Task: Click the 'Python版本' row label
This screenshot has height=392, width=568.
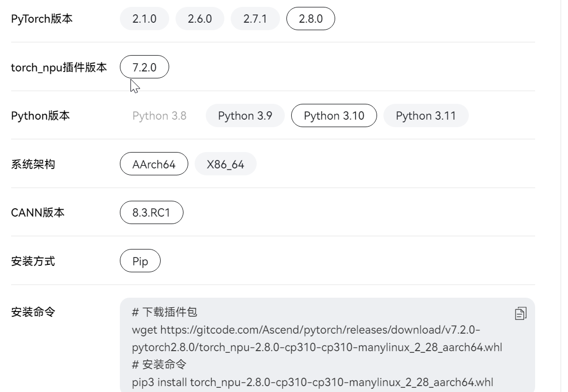Action: click(40, 116)
